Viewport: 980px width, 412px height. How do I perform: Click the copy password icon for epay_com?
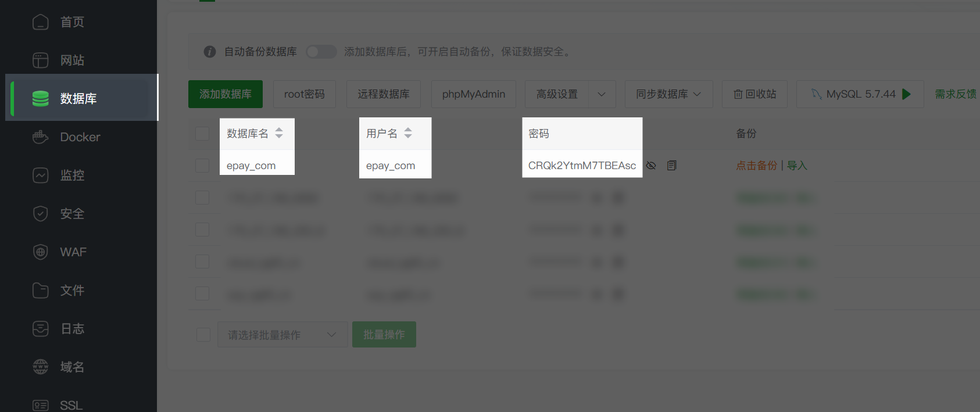(671, 166)
